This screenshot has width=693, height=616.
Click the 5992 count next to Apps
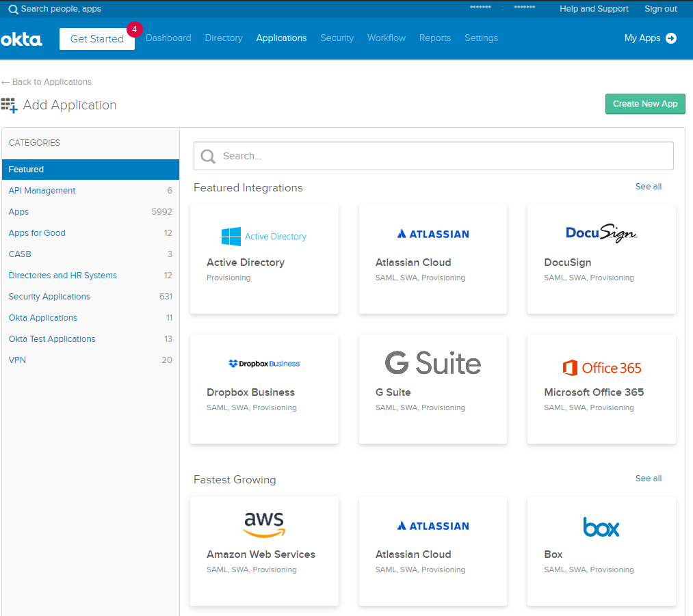point(161,212)
